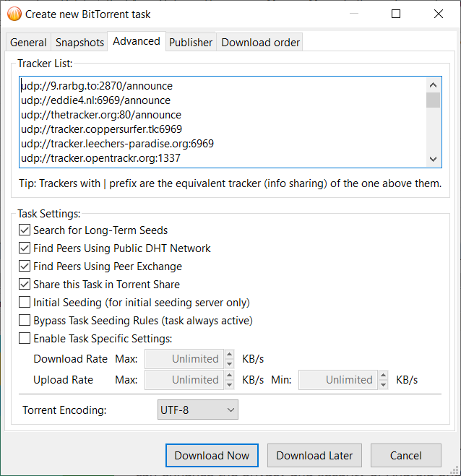Switch to the General tab
This screenshot has width=461, height=476.
28,43
